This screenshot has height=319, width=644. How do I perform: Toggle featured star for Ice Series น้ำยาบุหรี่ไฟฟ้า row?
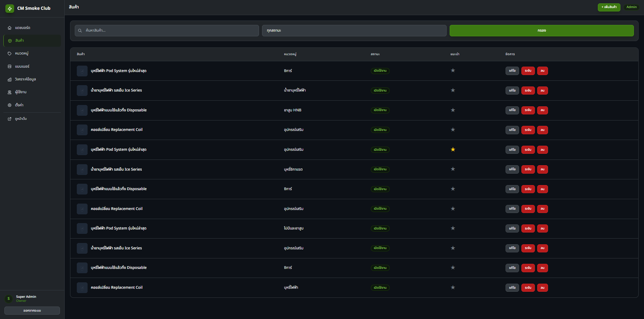pyautogui.click(x=453, y=90)
